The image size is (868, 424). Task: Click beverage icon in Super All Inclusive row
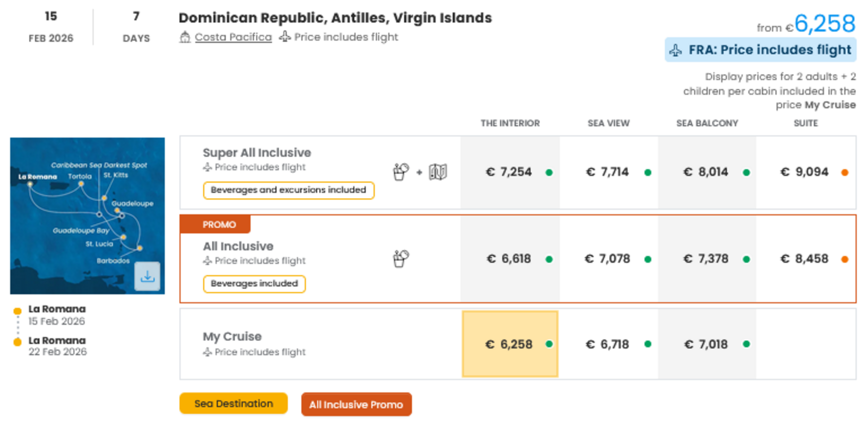coord(401,172)
